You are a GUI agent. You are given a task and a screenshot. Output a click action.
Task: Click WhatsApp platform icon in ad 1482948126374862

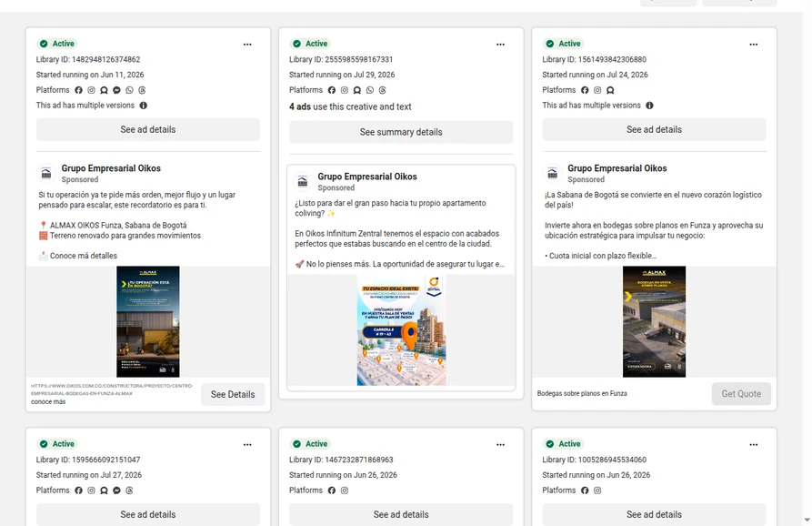coord(129,90)
